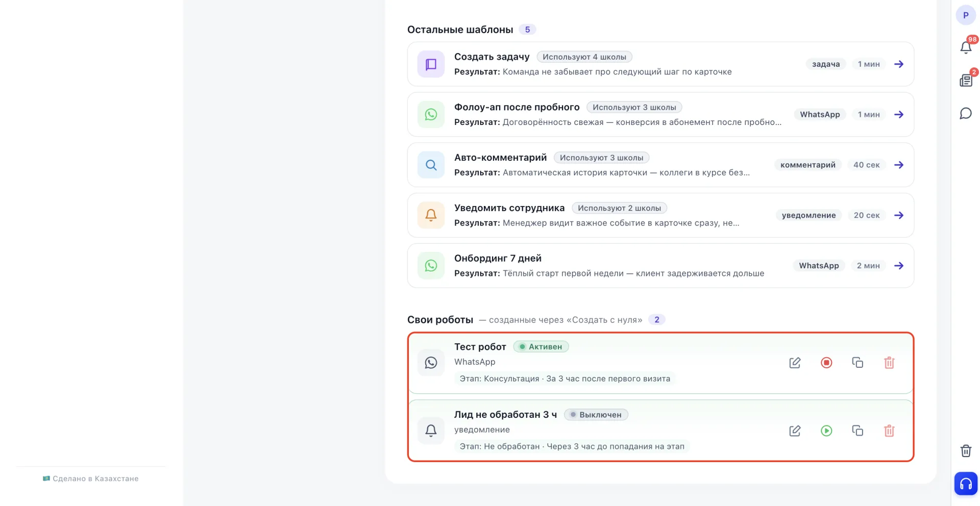Click the '20 сек' duration label

tap(867, 215)
